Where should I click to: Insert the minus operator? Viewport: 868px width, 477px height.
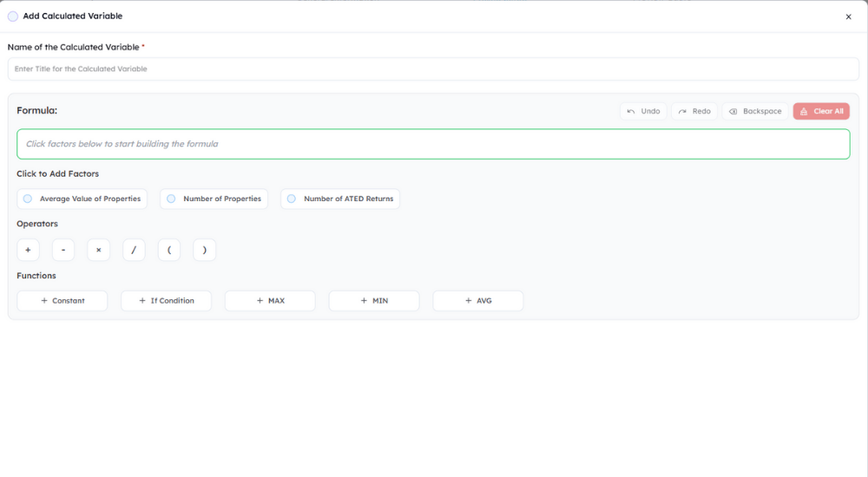pos(63,250)
